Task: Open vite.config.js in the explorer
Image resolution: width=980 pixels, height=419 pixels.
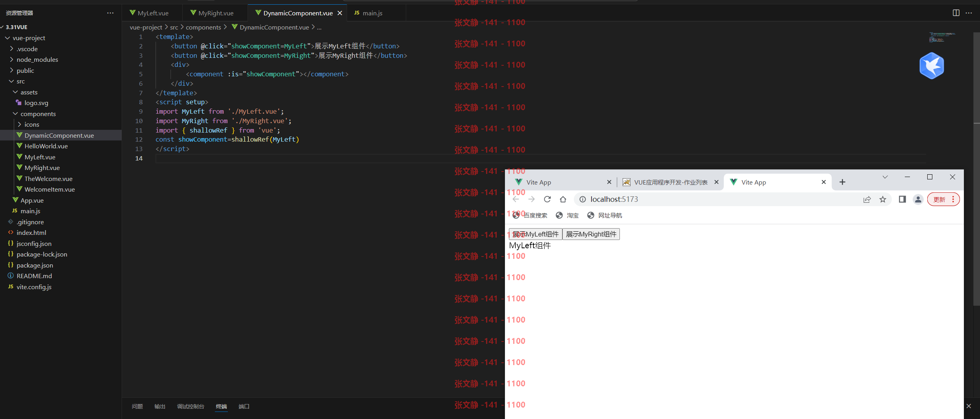Action: point(61,287)
